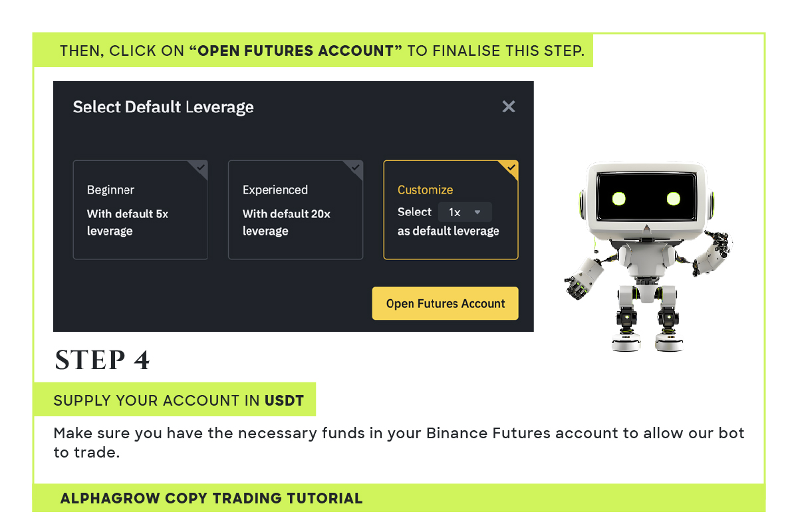Click the robot's screen face
The image size is (798, 532).
tap(646, 198)
